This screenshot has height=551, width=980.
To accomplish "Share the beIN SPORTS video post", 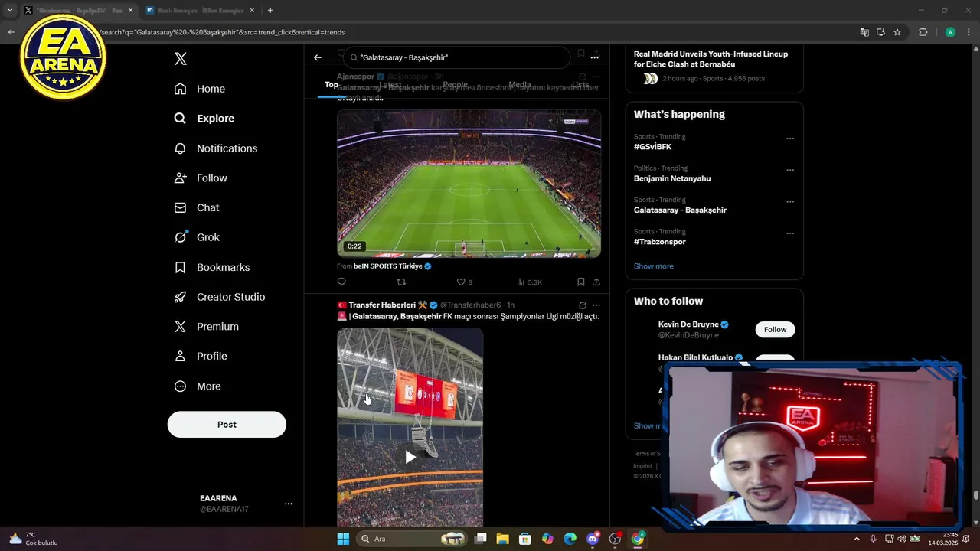I will tap(596, 282).
